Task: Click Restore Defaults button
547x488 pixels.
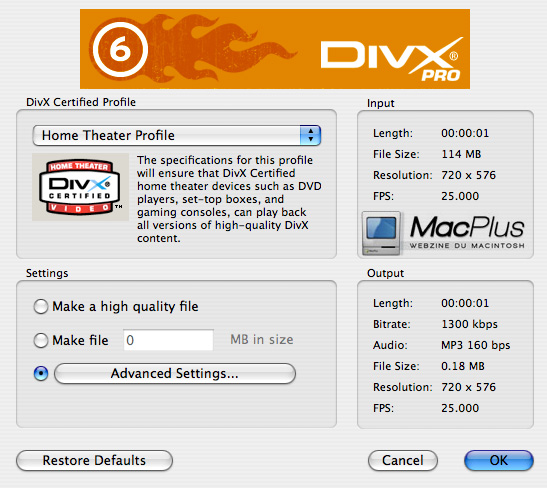Action: point(94,460)
